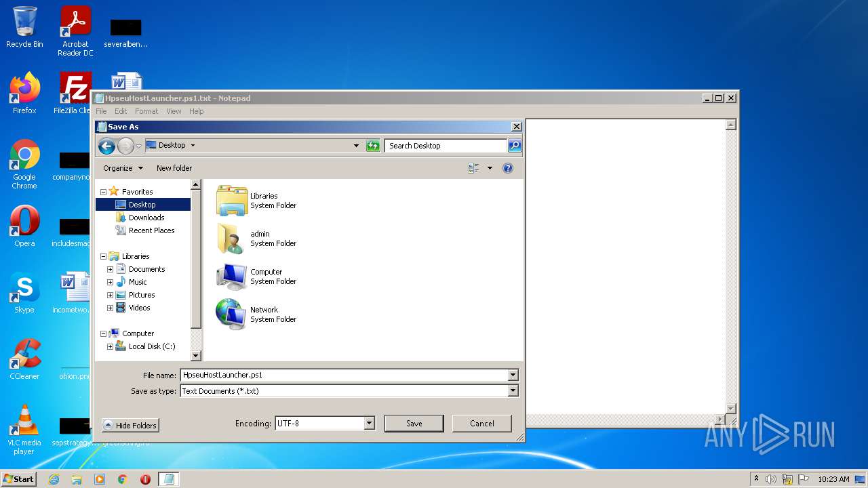Click the change view icon

[473, 168]
